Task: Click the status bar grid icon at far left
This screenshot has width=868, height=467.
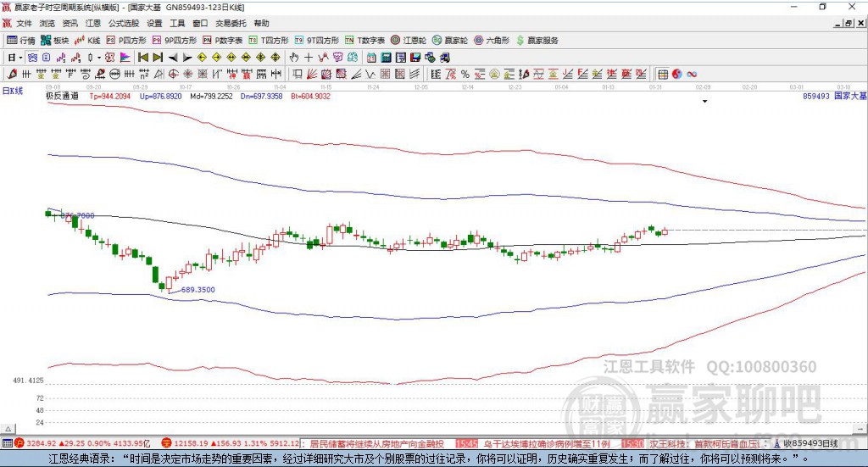Action: tap(7, 443)
